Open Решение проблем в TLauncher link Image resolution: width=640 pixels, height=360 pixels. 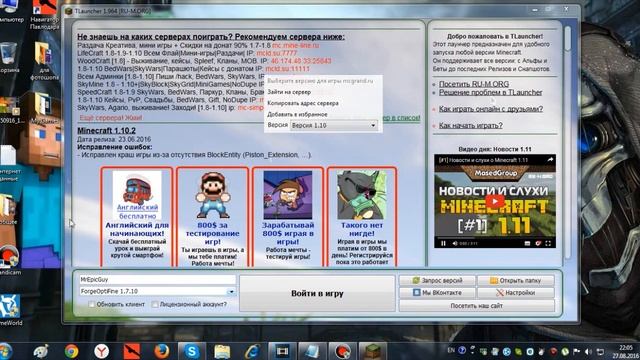(x=491, y=92)
